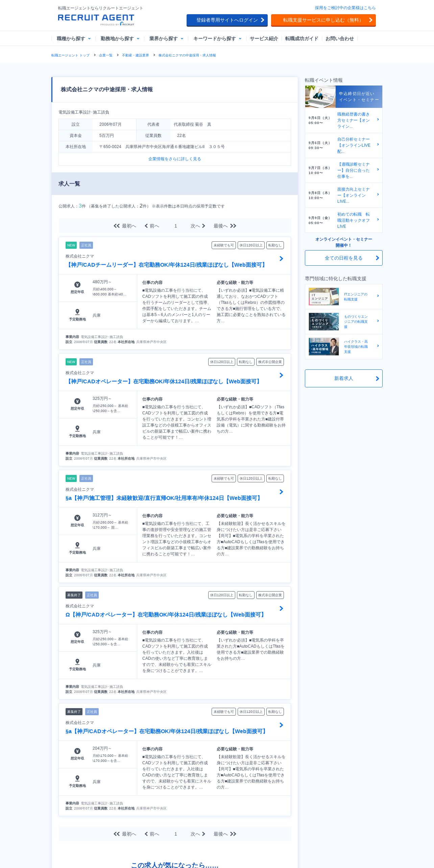Open 職務経歴書の書き方セミナー event
Image resolution: width=434 pixels, height=868 pixels.
[344, 120]
